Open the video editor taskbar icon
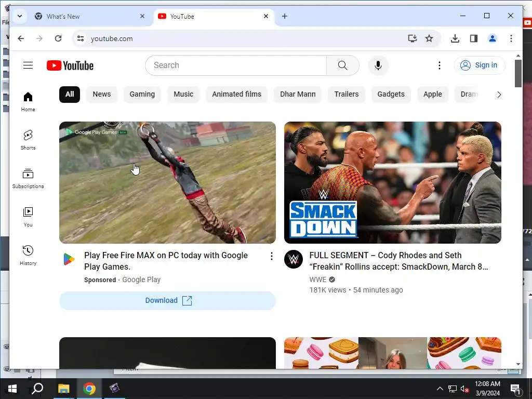The height and width of the screenshot is (399, 532). click(114, 388)
